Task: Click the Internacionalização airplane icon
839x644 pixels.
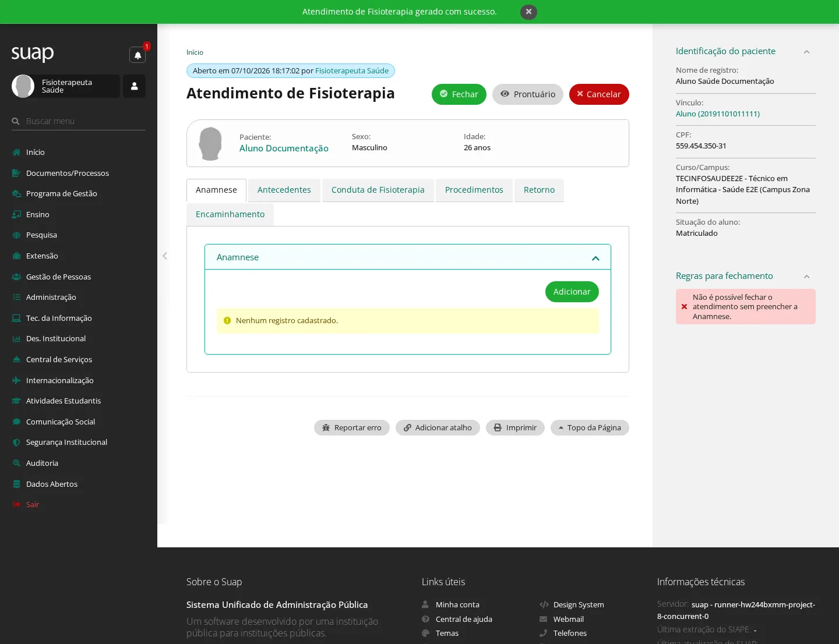Action: (x=16, y=380)
